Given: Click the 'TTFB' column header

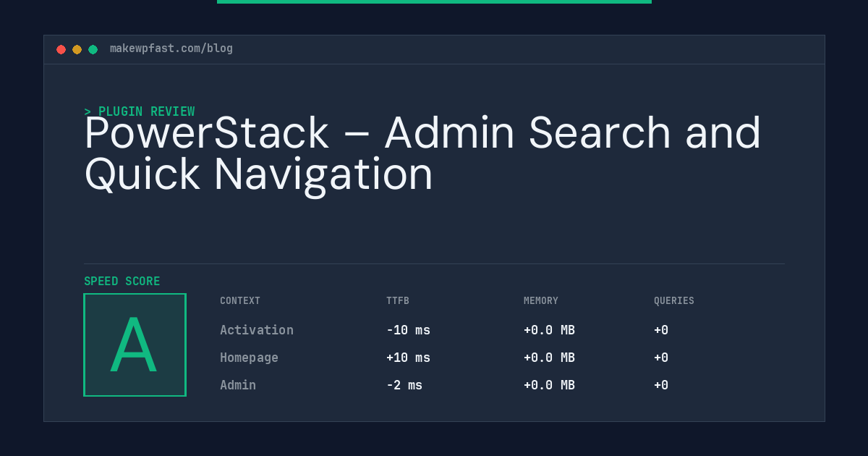Looking at the screenshot, I should pyautogui.click(x=398, y=300).
